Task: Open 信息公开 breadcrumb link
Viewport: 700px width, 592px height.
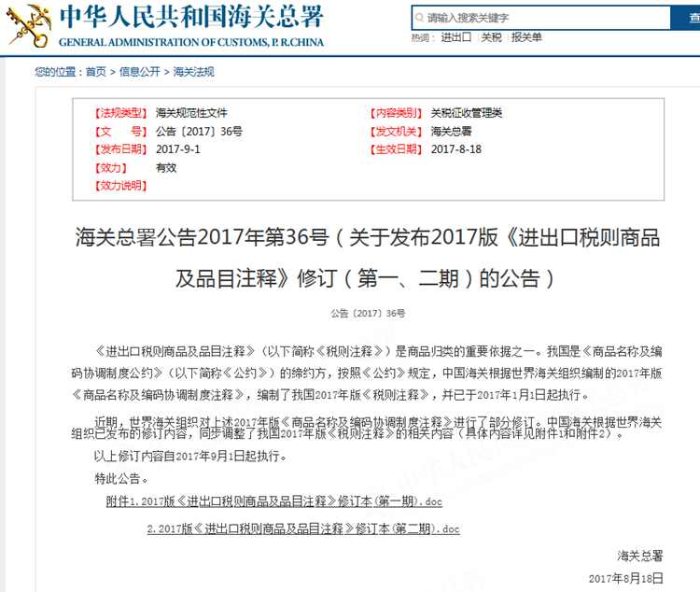Action: pos(140,72)
